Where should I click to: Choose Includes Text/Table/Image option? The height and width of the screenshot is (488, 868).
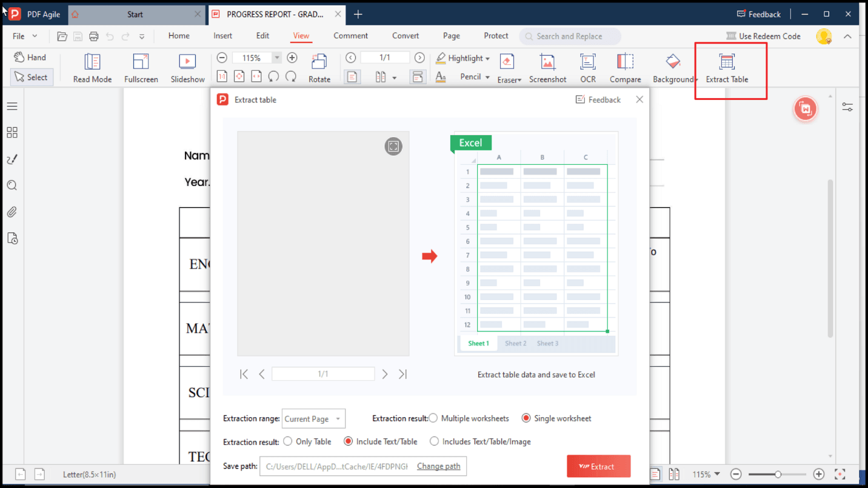[480, 441]
